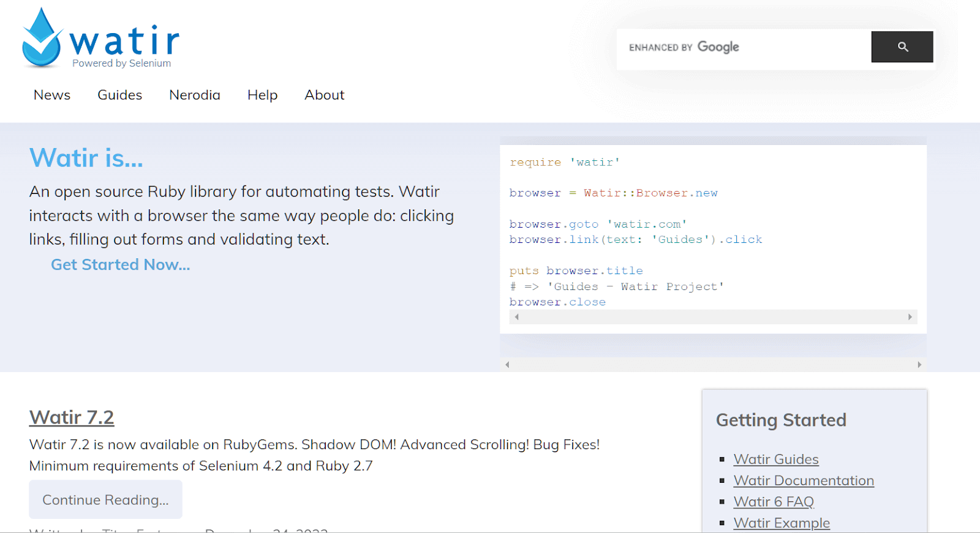Open the Guides navigation item
Viewport: 980px width, 533px height.
[x=119, y=95]
